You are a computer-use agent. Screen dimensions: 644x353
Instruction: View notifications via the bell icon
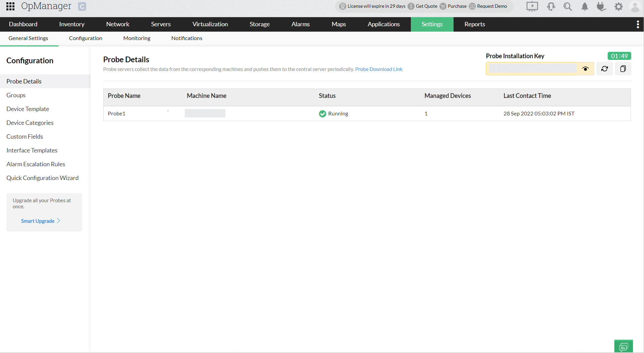tap(584, 6)
